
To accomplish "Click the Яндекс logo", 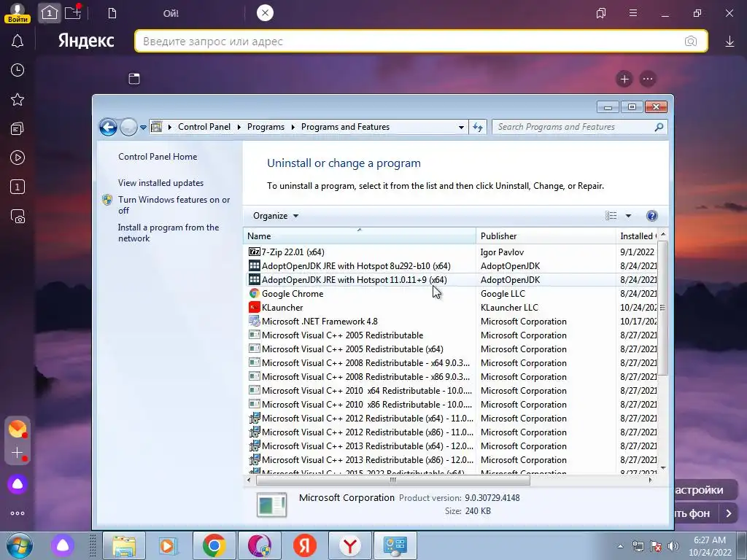I will click(86, 41).
